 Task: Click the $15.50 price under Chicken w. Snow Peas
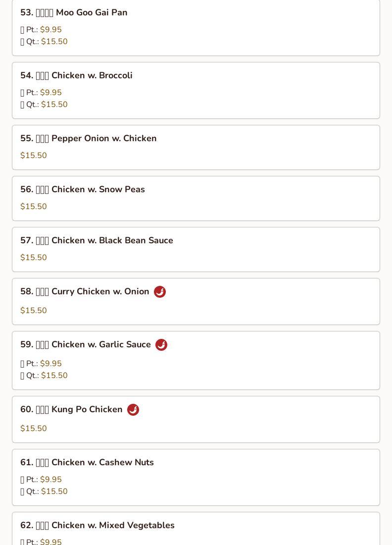tap(33, 207)
